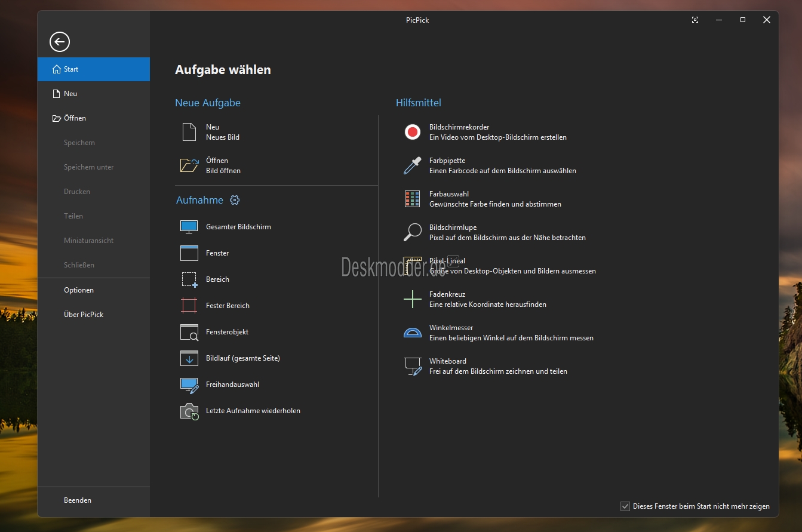Click the 'Gesamter Bildschirm' label
The image size is (802, 532).
[238, 227]
